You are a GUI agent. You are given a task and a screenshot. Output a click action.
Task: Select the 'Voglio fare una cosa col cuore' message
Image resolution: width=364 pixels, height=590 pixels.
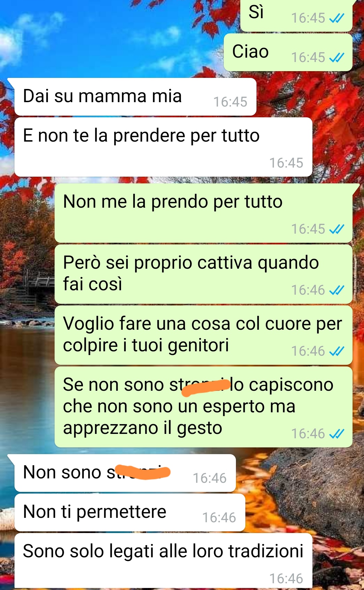(204, 335)
